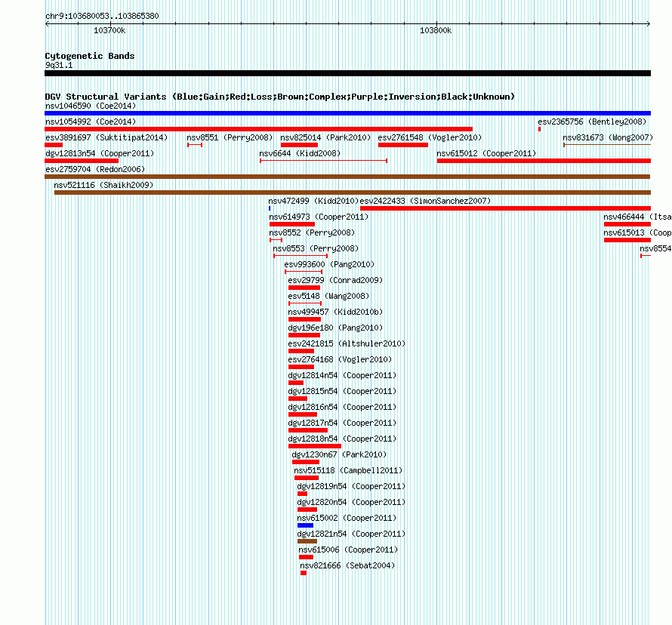Open nsv615006 (Cooper2011) variant

(348, 550)
